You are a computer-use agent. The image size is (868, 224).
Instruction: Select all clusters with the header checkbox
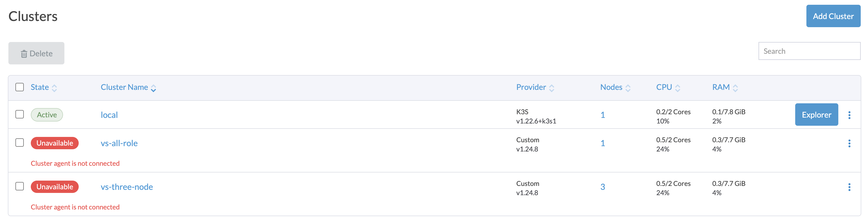pos(20,87)
